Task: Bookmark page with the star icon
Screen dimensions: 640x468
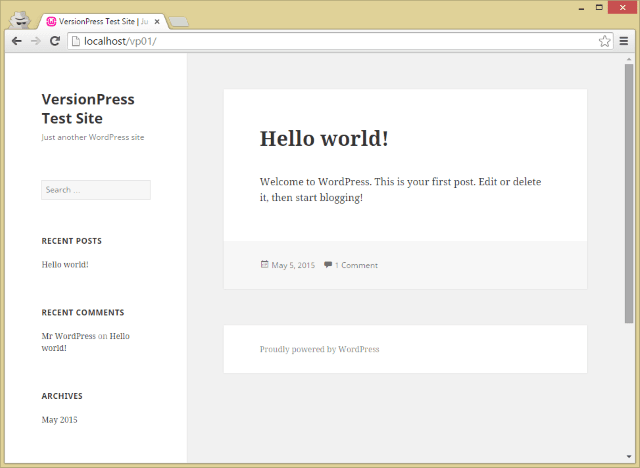Action: 604,41
